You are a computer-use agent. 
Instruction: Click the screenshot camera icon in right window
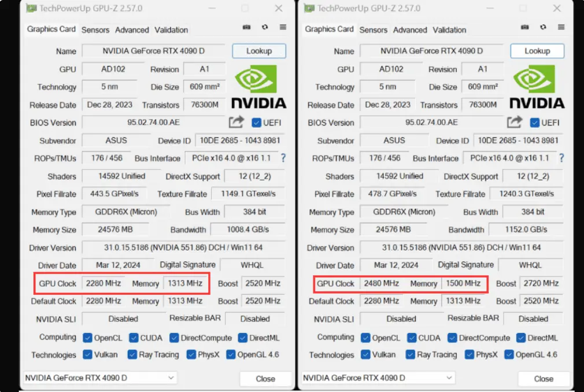[524, 28]
